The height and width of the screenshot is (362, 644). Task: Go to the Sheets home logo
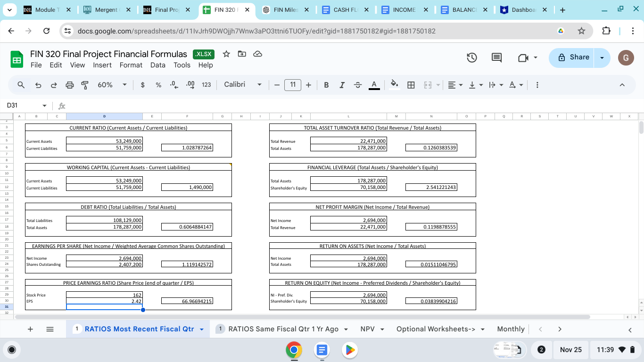[x=17, y=59]
